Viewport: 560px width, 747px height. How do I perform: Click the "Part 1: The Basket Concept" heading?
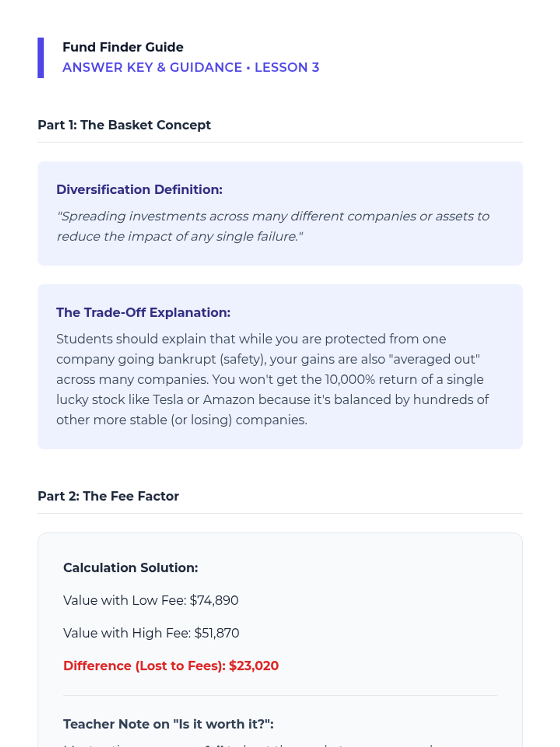click(124, 125)
